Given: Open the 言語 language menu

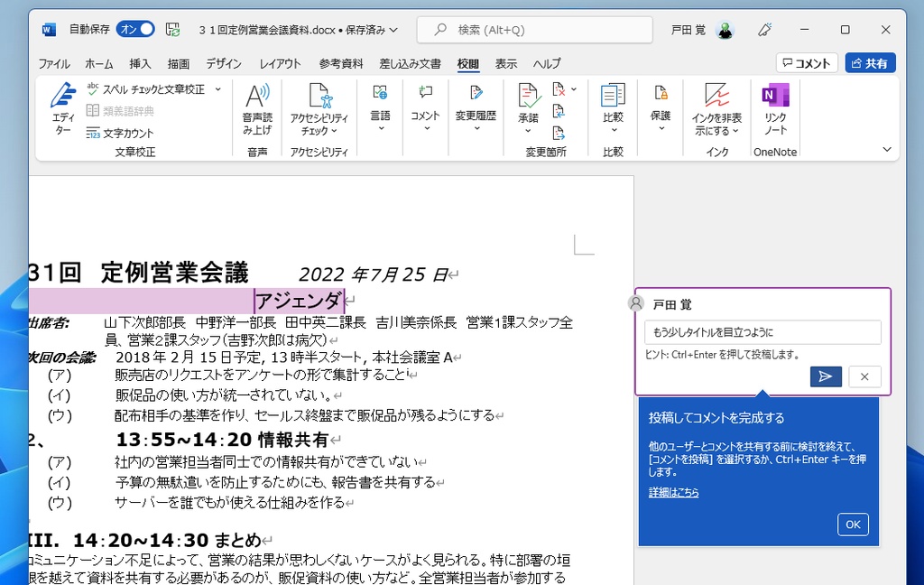Looking at the screenshot, I should tap(380, 108).
